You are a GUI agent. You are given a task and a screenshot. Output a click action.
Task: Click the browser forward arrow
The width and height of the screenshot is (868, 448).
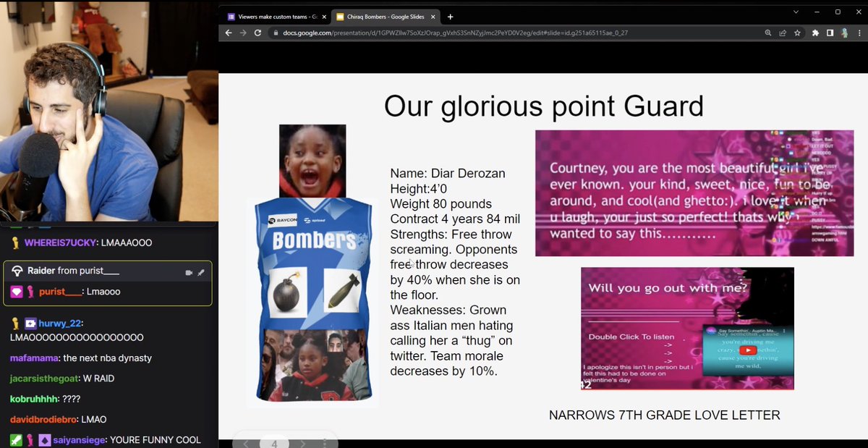tap(243, 33)
